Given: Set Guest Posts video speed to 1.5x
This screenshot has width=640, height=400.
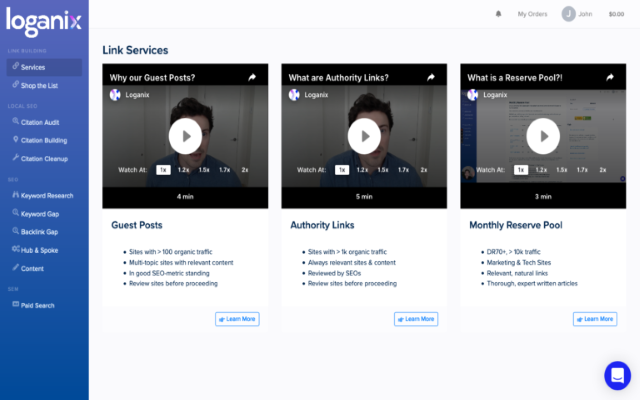Looking at the screenshot, I should pyautogui.click(x=204, y=170).
